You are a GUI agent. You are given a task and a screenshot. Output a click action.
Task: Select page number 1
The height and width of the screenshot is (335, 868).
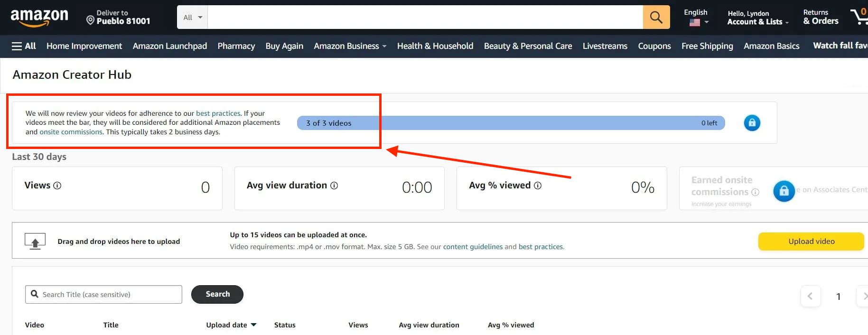point(838,297)
